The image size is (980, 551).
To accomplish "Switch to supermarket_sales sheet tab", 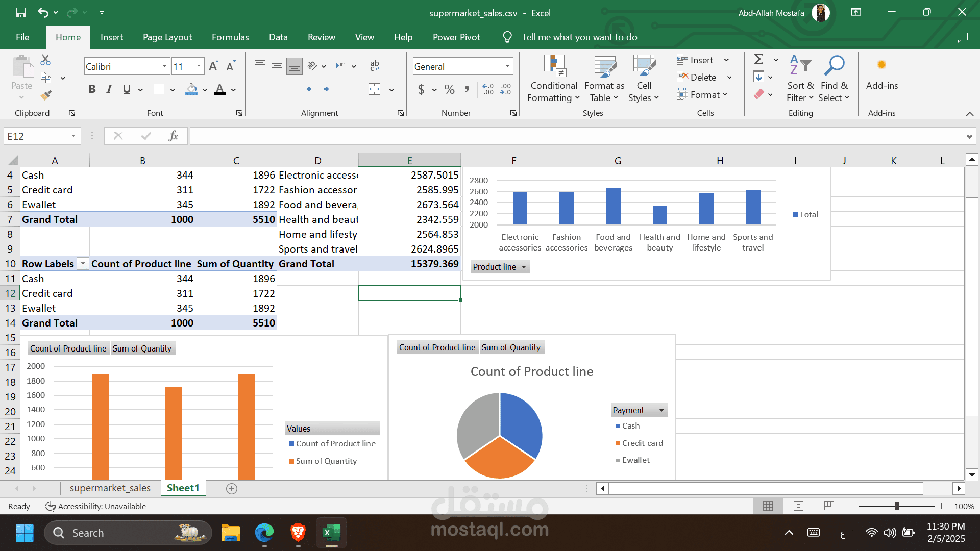I will point(110,488).
